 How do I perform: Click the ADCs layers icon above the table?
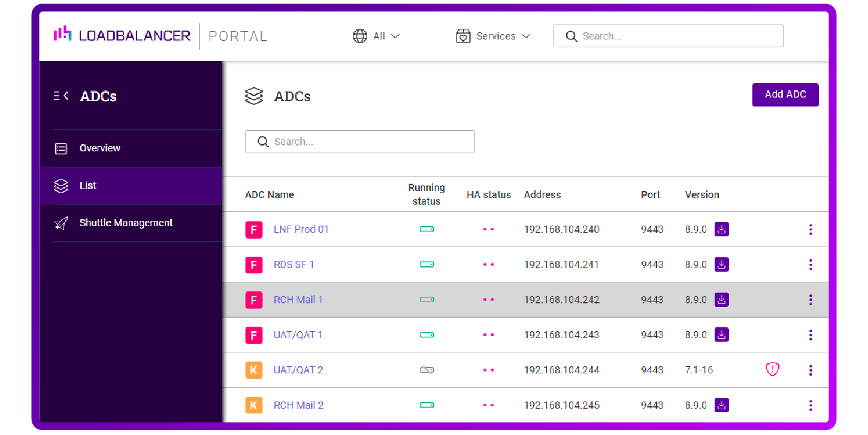tap(254, 96)
